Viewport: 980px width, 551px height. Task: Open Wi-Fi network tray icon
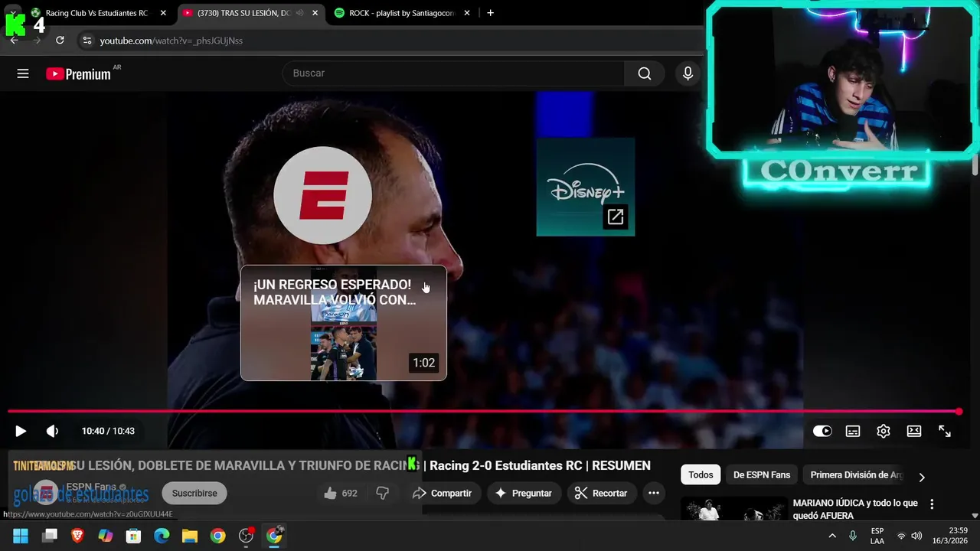coord(902,536)
